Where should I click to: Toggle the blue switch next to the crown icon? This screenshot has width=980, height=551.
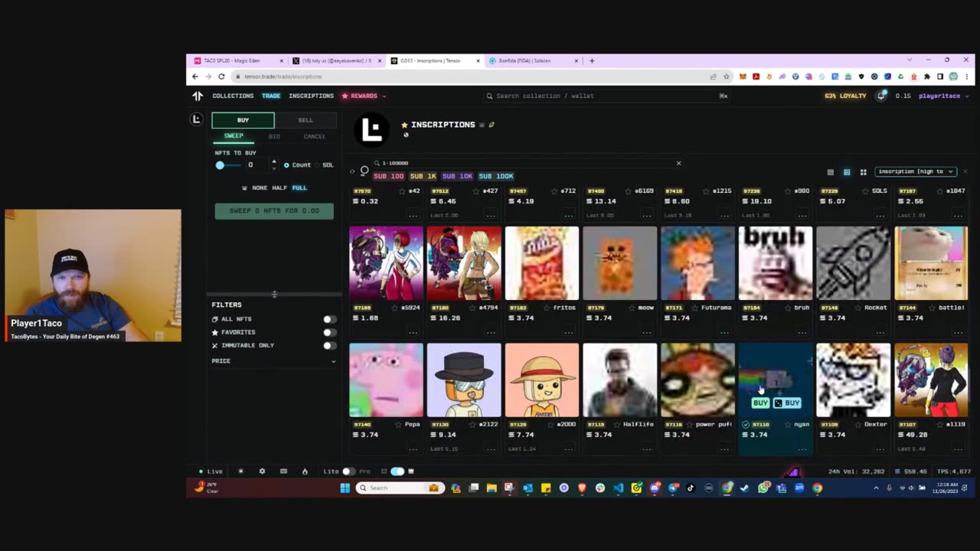[397, 471]
